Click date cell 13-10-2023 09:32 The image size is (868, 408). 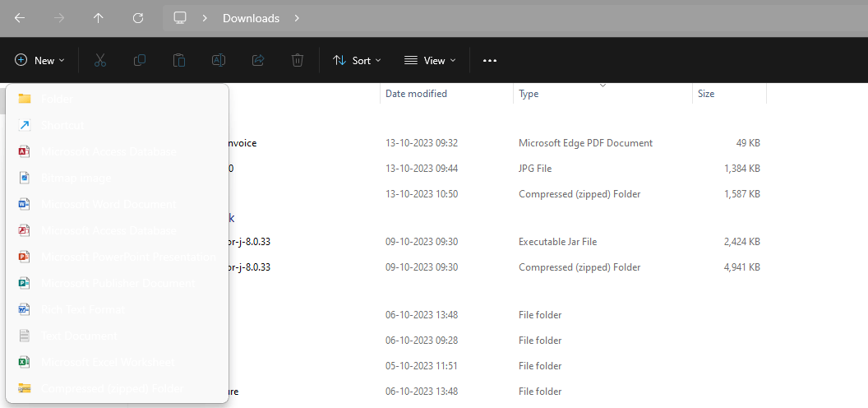click(422, 143)
